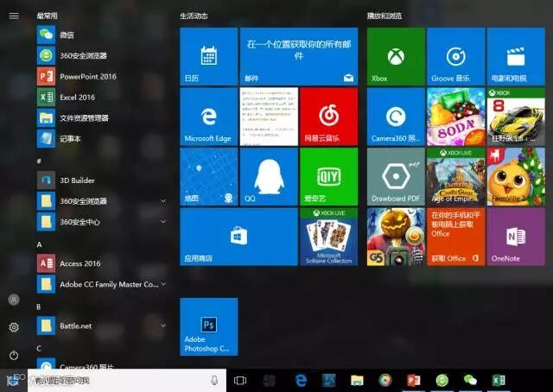553x392 pixels.
Task: Click the 播放和浏览 tile group title
Action: [384, 16]
